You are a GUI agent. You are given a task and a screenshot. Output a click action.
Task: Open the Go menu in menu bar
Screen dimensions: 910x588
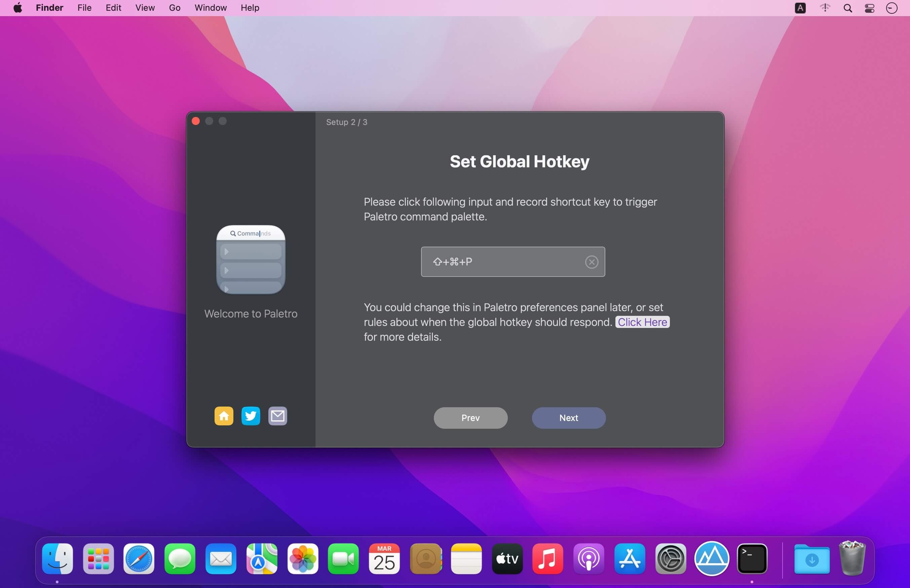[x=174, y=8]
